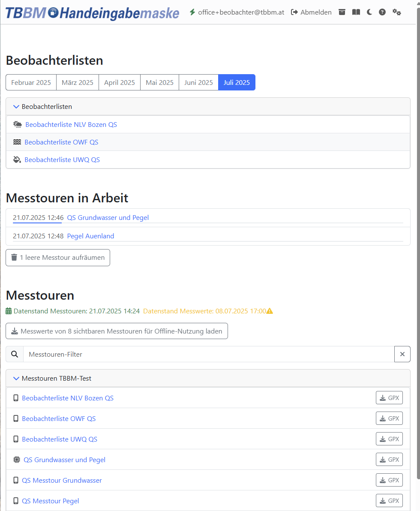The width and height of the screenshot is (420, 511).
Task: Click the TBBM Handeingabemaske logo
Action: pos(92,13)
